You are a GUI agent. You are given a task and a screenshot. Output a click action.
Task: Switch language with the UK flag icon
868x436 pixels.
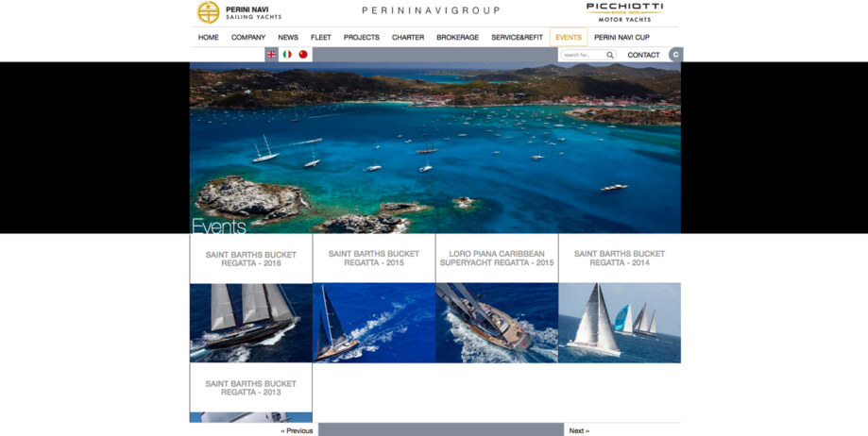(x=271, y=54)
